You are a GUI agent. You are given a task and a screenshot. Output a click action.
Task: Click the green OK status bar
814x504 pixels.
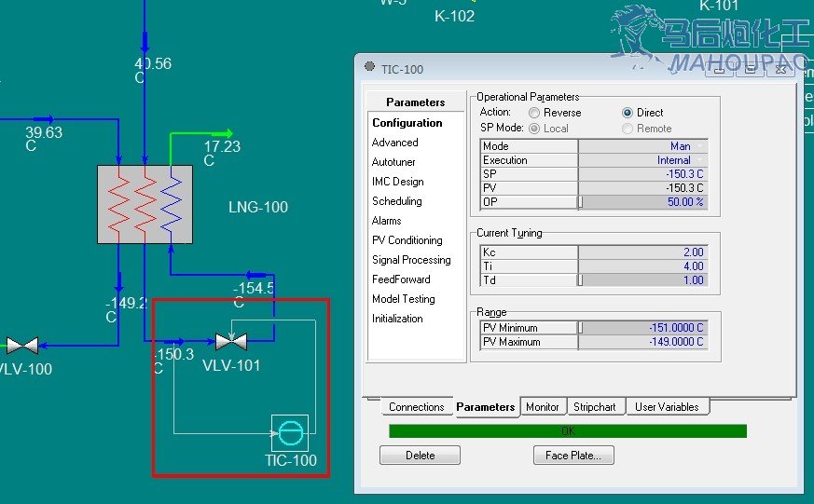(x=567, y=431)
